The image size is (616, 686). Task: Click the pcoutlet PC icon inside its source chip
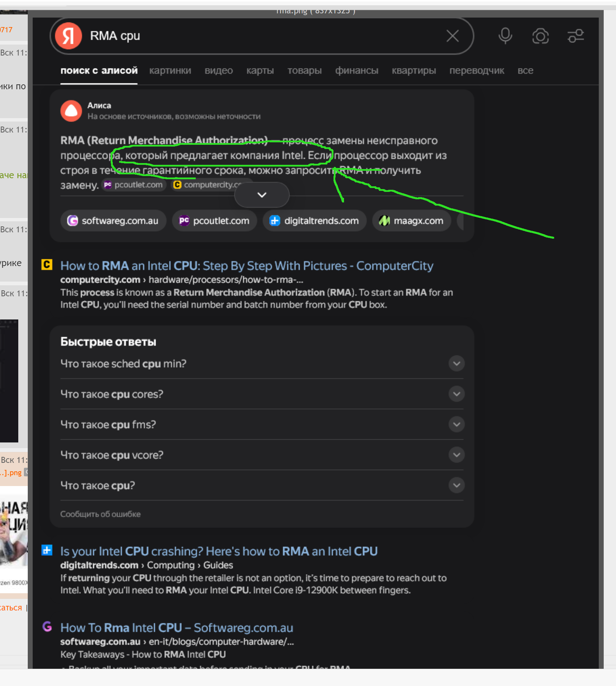[x=184, y=221]
